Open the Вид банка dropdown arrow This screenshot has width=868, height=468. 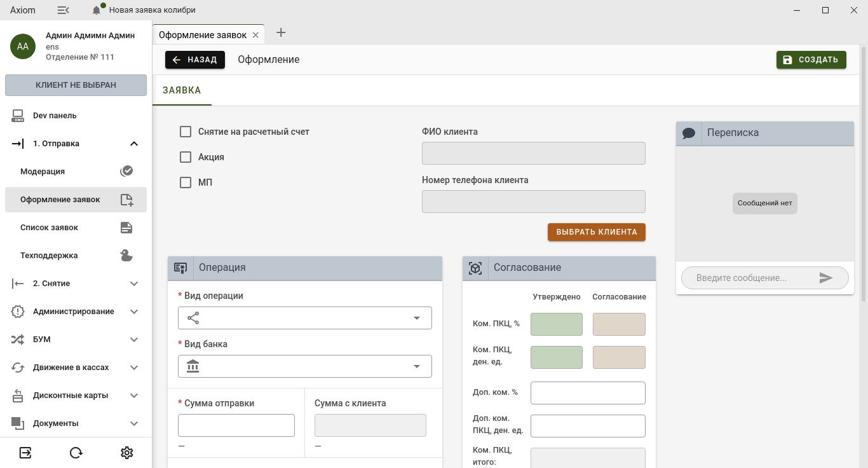tap(417, 366)
